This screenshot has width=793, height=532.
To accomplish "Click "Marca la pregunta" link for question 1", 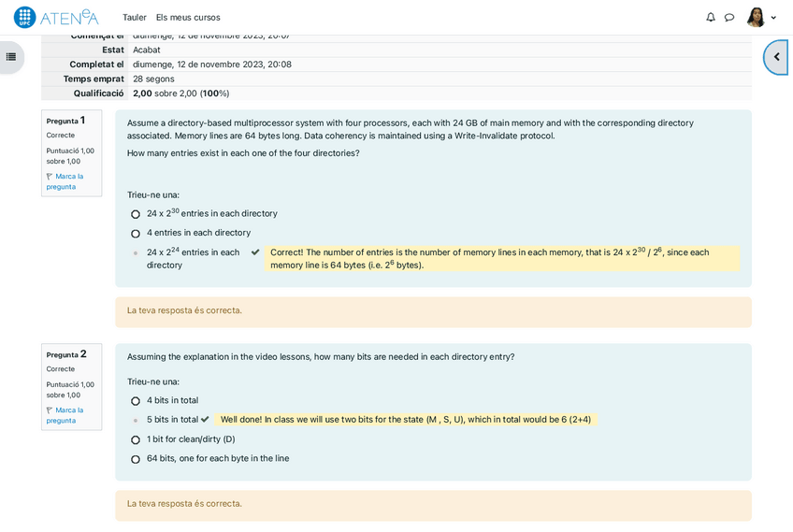I will (67, 181).
